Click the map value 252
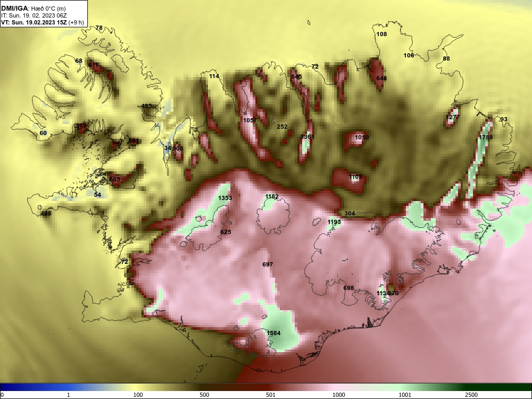Screen dimensions: 532x399 click(x=282, y=127)
